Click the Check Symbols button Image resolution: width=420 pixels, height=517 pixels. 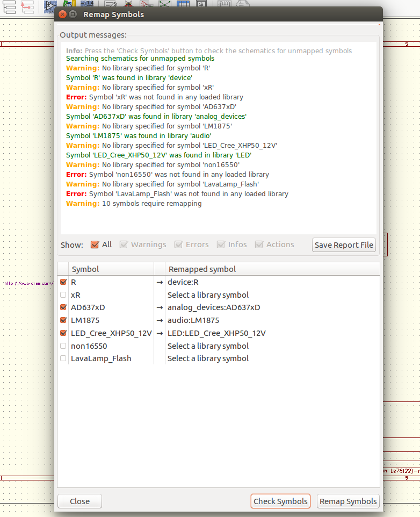tap(280, 501)
